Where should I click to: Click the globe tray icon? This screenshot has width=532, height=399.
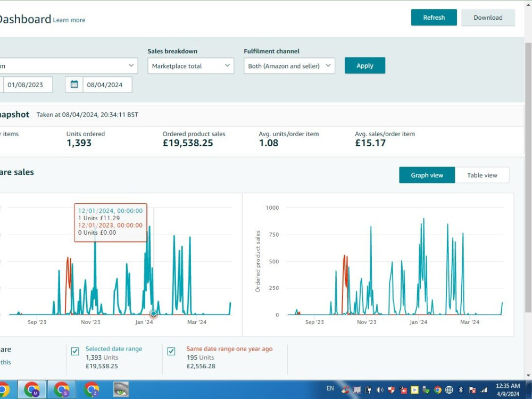pos(449,390)
